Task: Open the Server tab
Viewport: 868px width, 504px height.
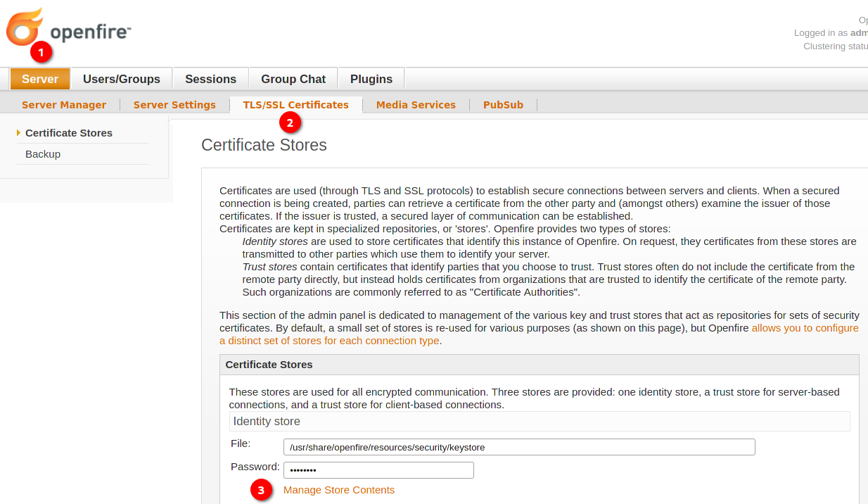Action: (x=40, y=79)
